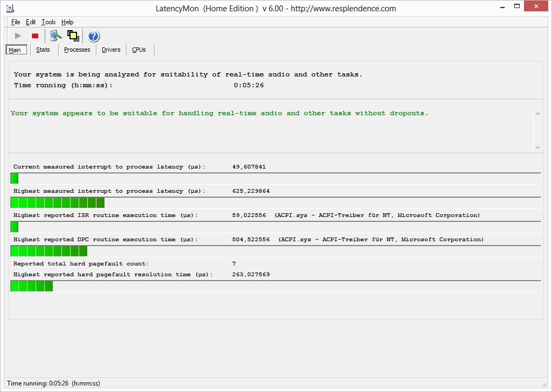Click the time running value 0:05:26

(x=249, y=85)
